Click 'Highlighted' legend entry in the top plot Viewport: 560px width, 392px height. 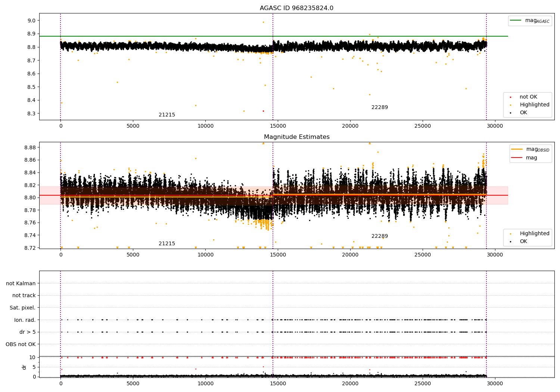pyautogui.click(x=530, y=105)
